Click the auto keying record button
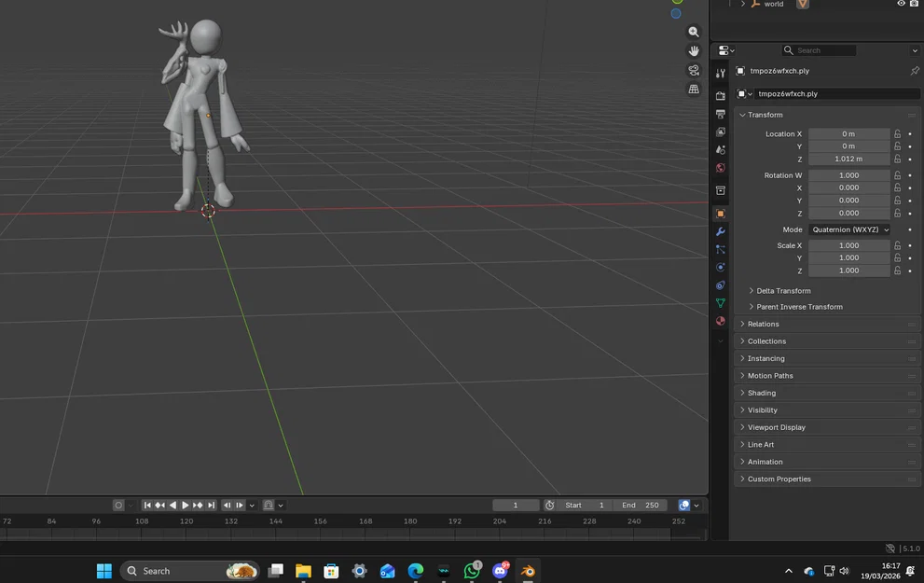The image size is (924, 583). [118, 506]
